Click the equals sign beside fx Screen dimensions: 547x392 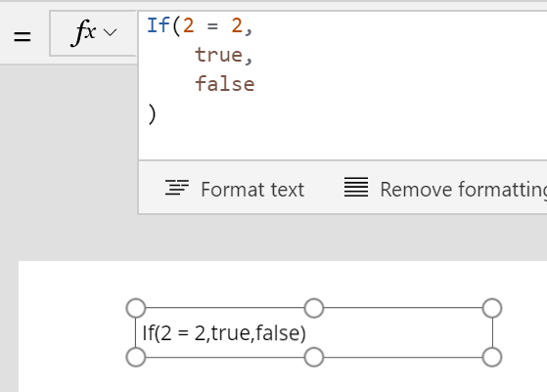click(23, 36)
